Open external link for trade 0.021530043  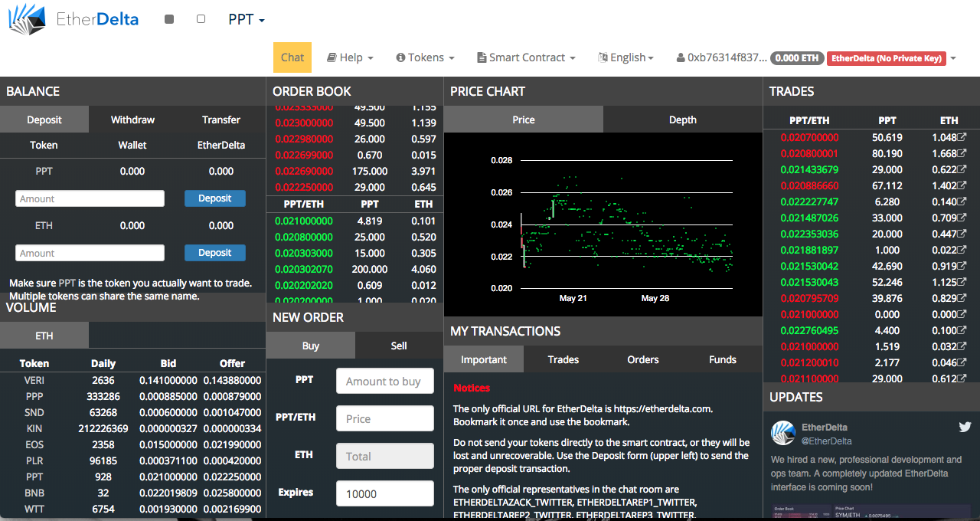[x=962, y=282]
